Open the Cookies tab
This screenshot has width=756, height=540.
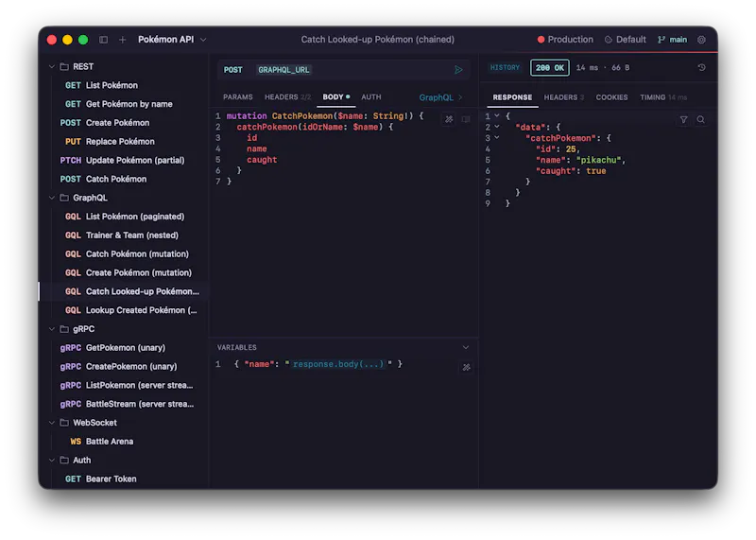tap(611, 97)
